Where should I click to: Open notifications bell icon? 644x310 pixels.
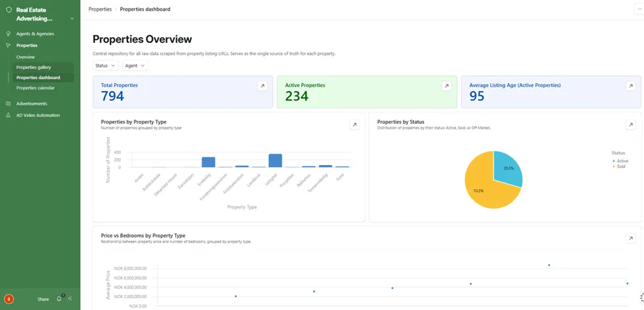[x=59, y=299]
